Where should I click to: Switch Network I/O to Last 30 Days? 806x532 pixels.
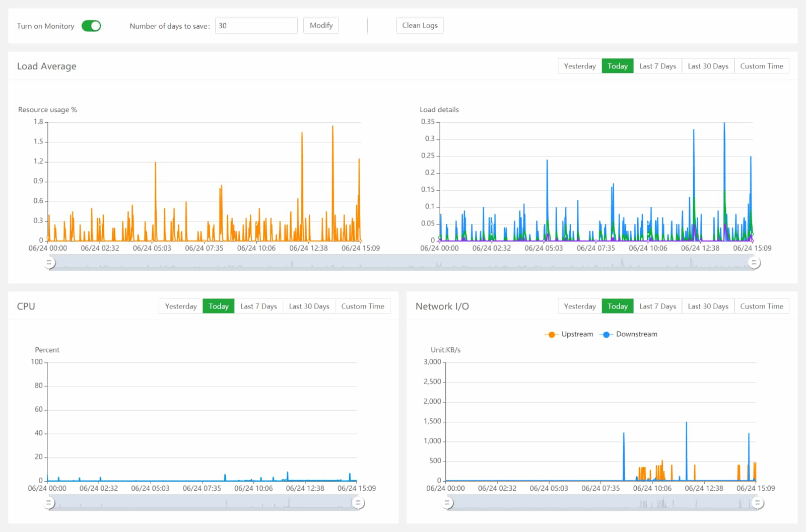coord(708,306)
